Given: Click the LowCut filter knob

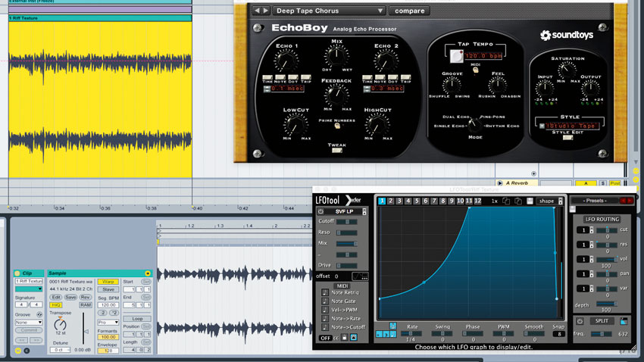Looking at the screenshot, I should [x=295, y=125].
